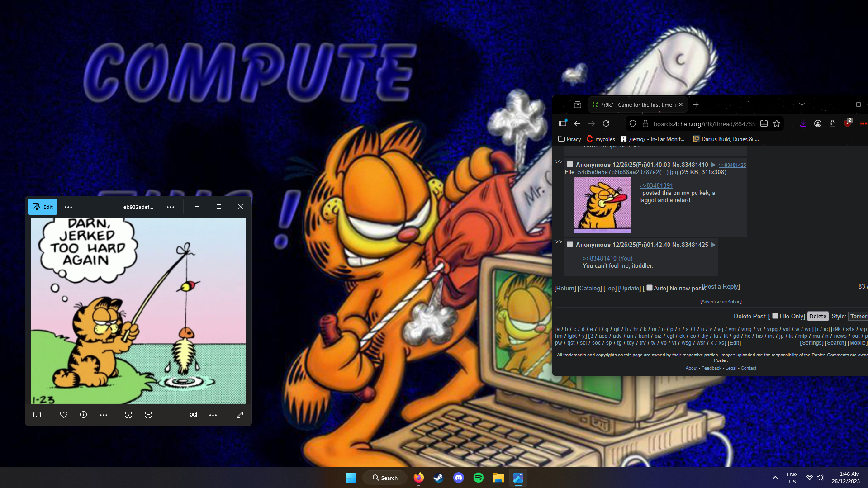
Task: Go back to the previous page in Firefox
Action: tap(577, 123)
